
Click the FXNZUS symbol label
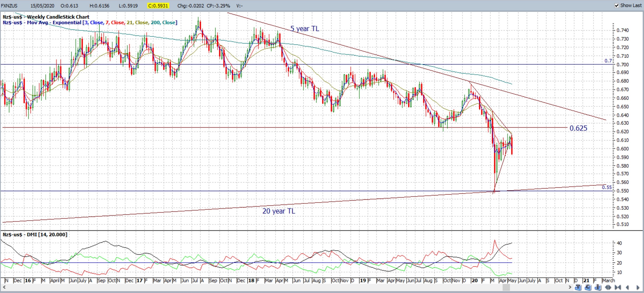(x=9, y=6)
